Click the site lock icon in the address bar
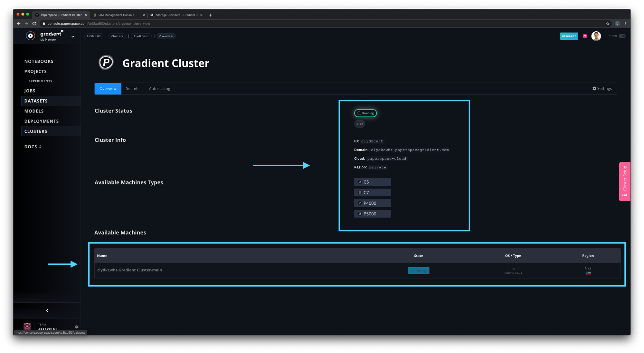Image resolution: width=644 pixels, height=353 pixels. [43, 24]
